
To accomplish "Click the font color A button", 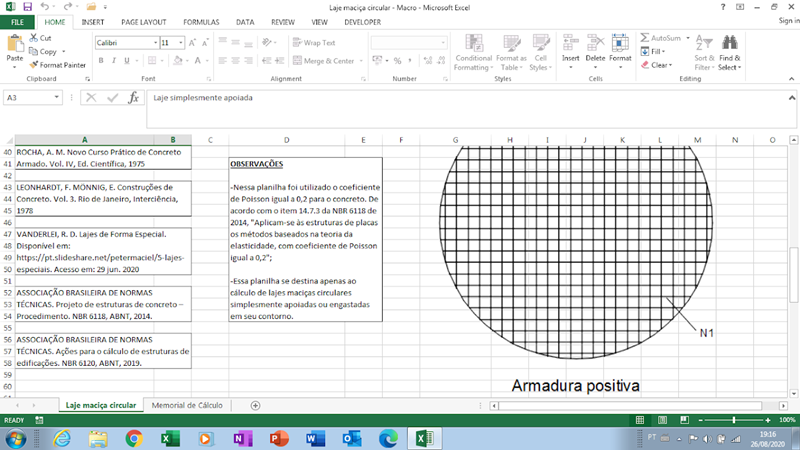I will (x=197, y=61).
